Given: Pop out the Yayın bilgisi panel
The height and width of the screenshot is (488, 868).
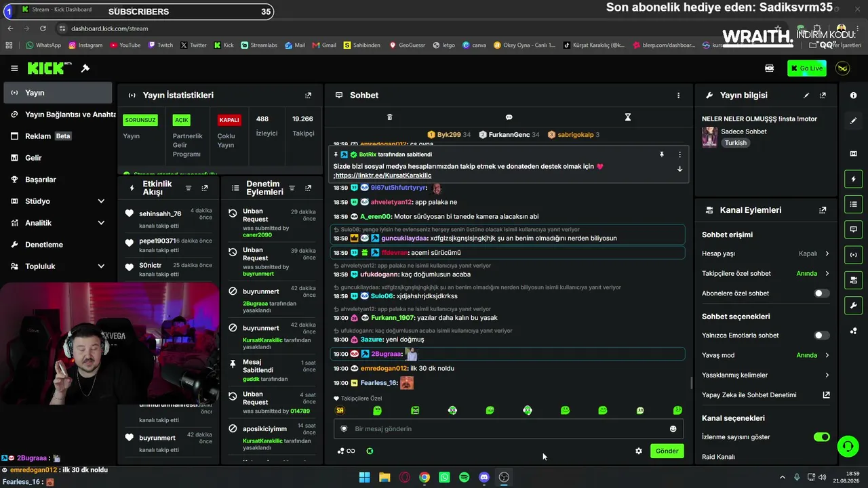Looking at the screenshot, I should pyautogui.click(x=823, y=96).
